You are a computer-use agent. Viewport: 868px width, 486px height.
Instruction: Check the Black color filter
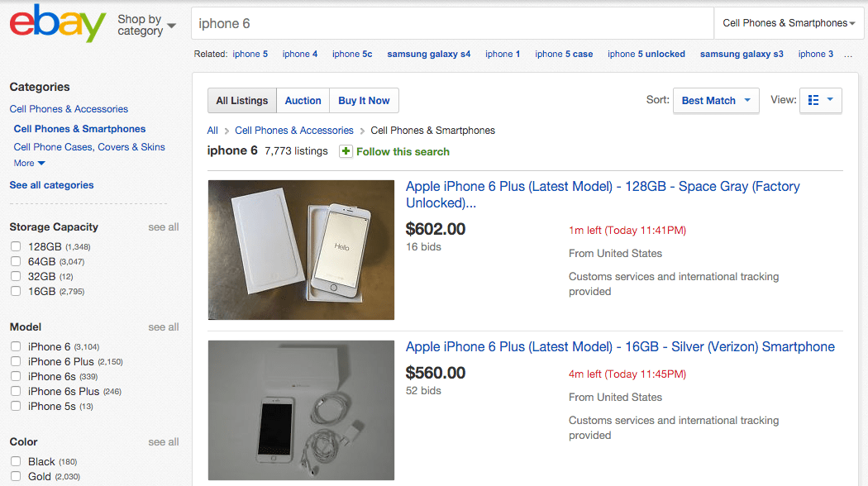coord(15,461)
